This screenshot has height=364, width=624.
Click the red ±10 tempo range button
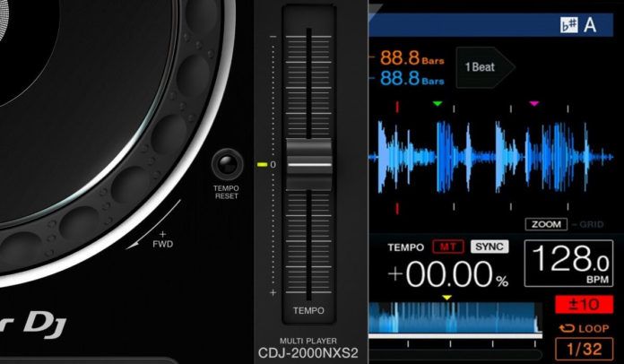point(585,304)
